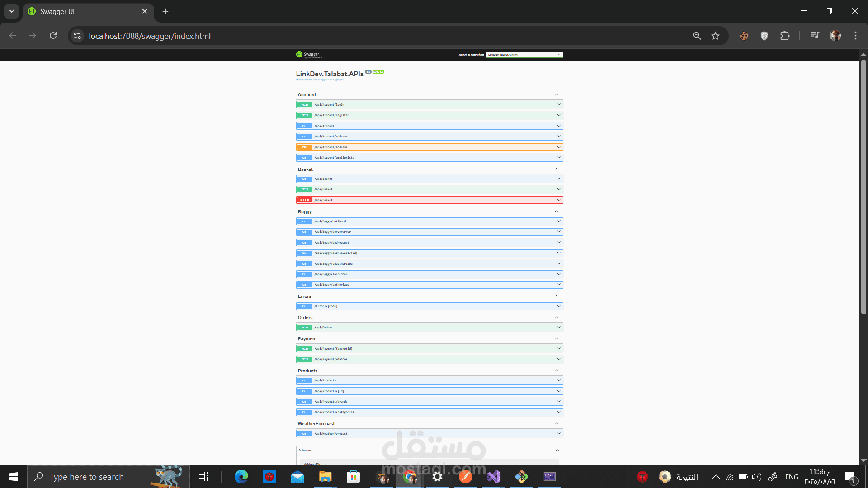Image resolution: width=868 pixels, height=488 pixels.
Task: Open GET /Errors/{Code} endpoint
Action: click(x=429, y=306)
